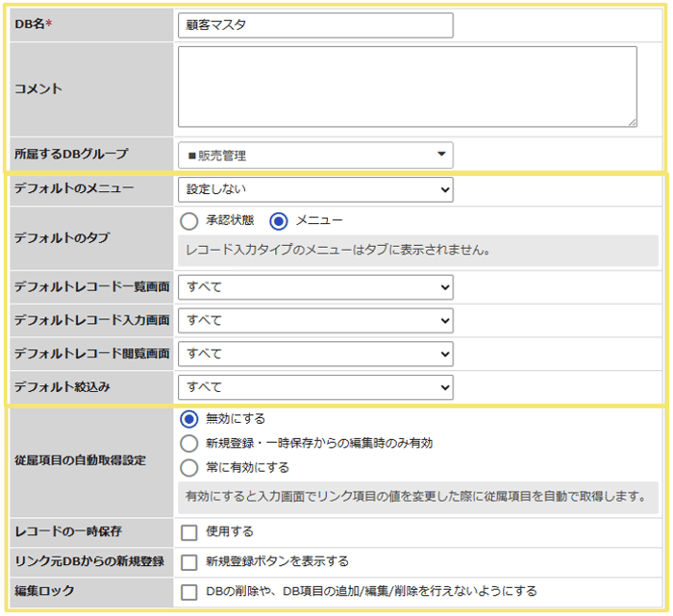
Task: Select the メニュー radio button
Action: click(x=279, y=221)
